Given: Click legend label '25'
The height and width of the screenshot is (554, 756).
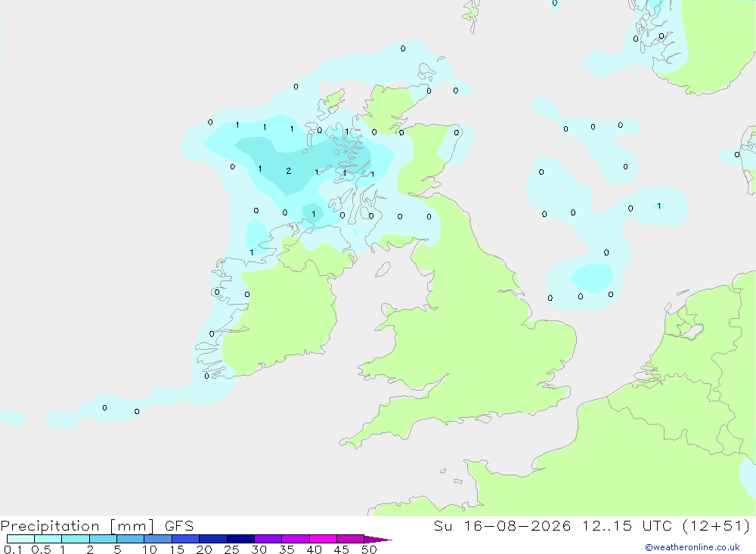Looking at the screenshot, I should [231, 549].
